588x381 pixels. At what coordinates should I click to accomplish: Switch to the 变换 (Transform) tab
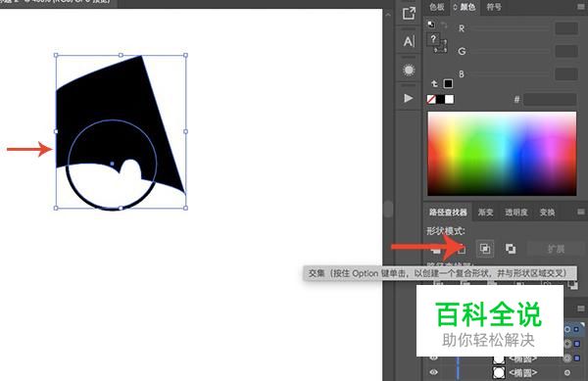pos(547,213)
